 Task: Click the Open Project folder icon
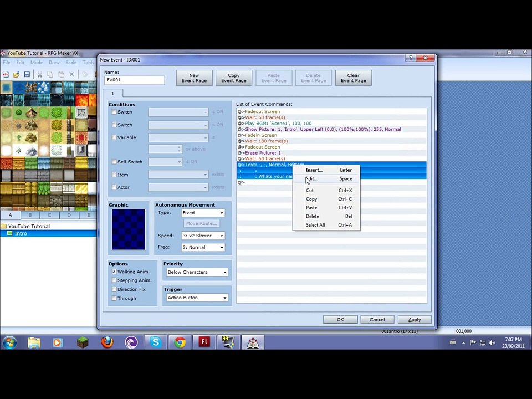16,74
